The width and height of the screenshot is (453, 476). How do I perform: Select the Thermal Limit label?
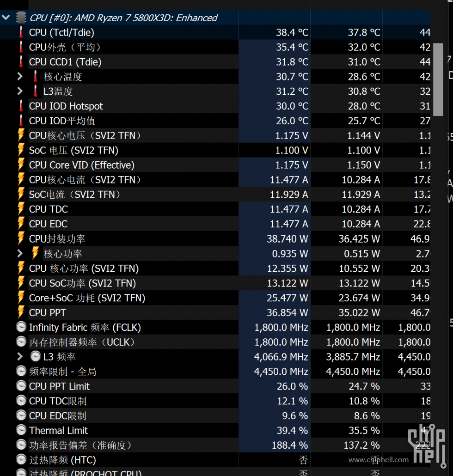(59, 430)
